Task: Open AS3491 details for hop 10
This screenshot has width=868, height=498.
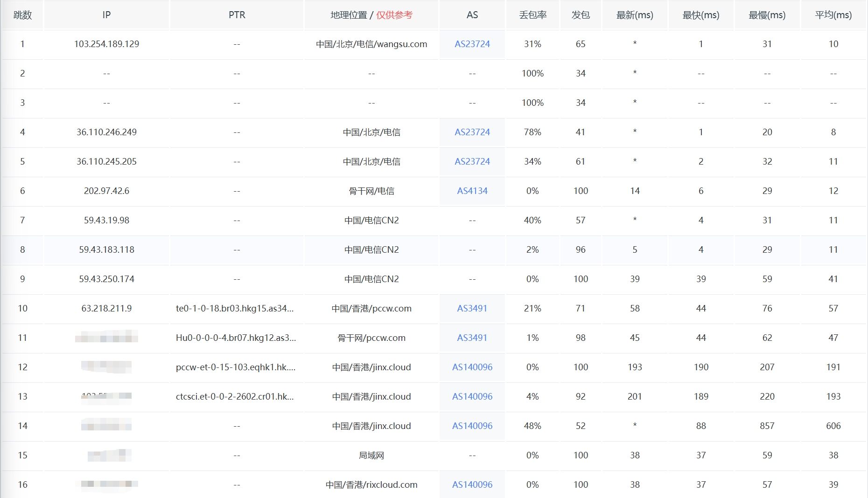Action: click(472, 308)
